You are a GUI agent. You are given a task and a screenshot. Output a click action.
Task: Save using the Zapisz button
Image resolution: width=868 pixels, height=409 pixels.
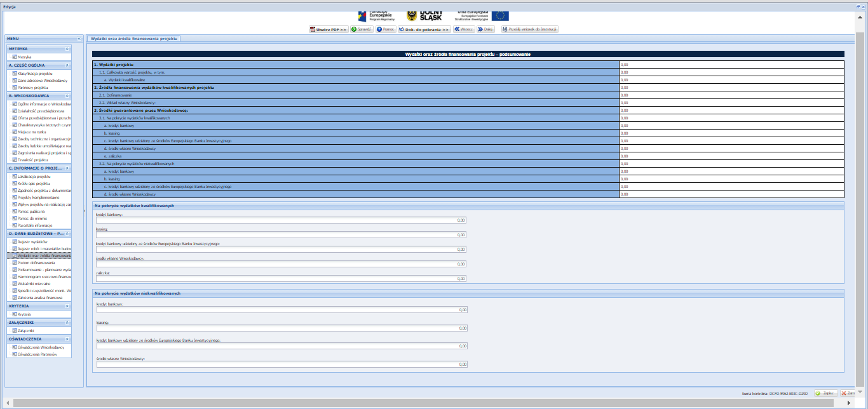825,393
